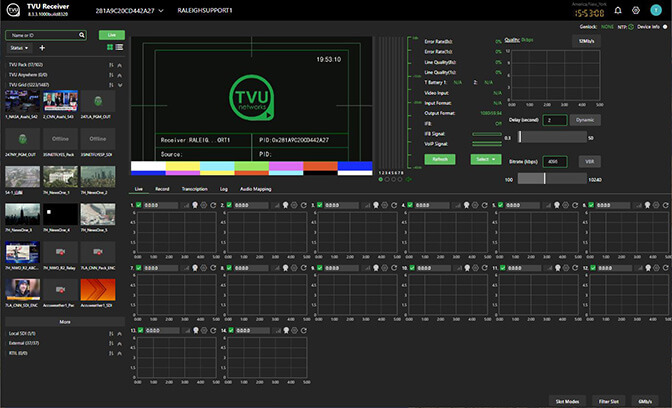Image resolution: width=672 pixels, height=408 pixels.
Task: Switch source list to grid view
Action: pos(110,47)
